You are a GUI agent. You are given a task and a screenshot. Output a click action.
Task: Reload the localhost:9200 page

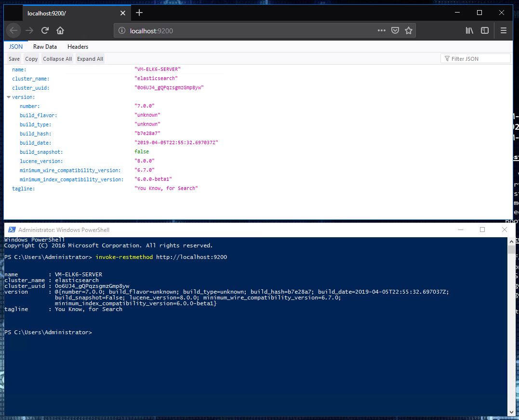pyautogui.click(x=45, y=30)
